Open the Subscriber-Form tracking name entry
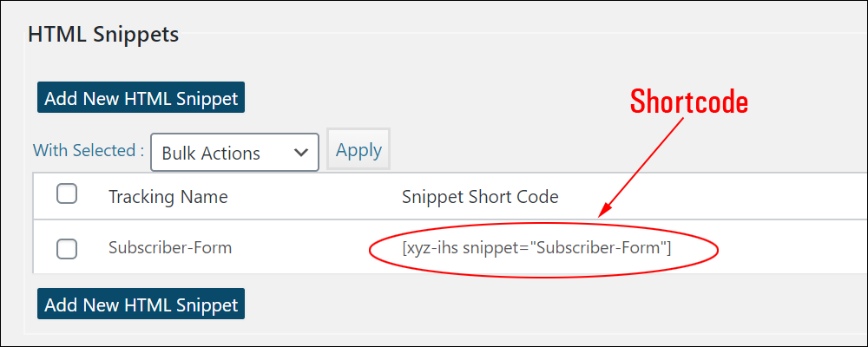The width and height of the screenshot is (868, 347). click(170, 247)
